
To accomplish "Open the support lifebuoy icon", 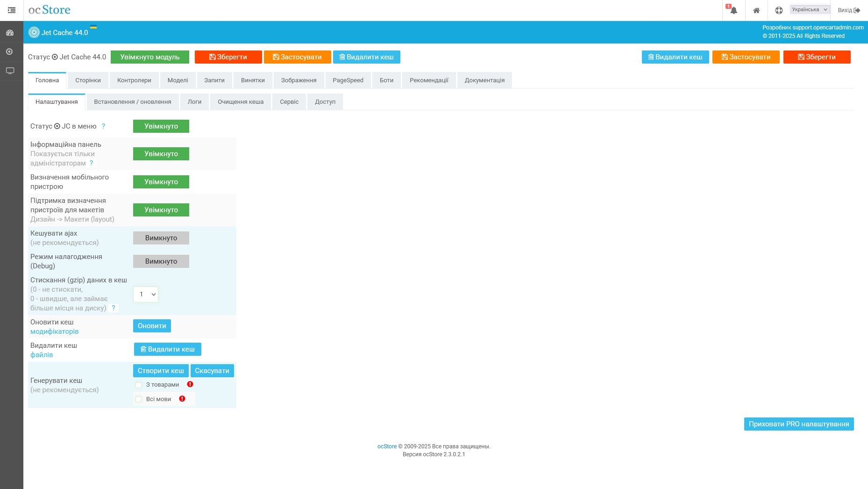I will pyautogui.click(x=779, y=10).
